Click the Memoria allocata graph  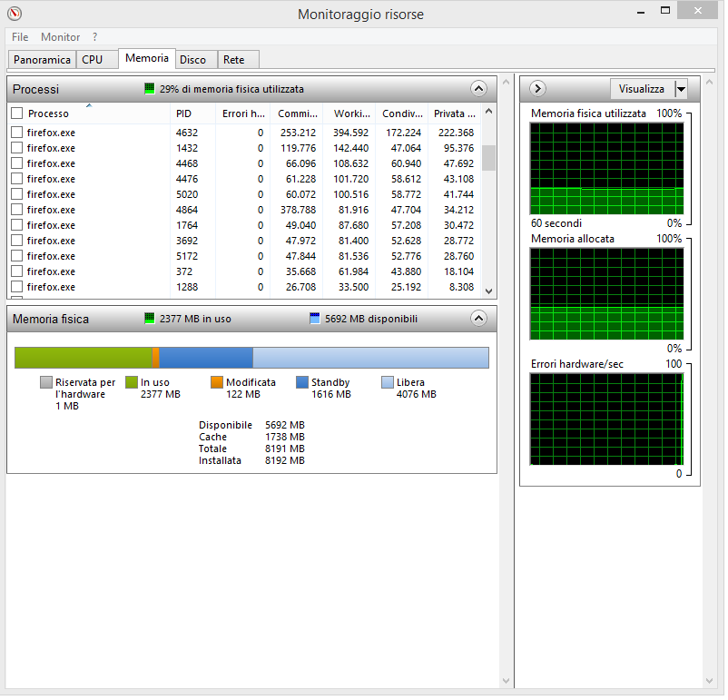(x=609, y=295)
